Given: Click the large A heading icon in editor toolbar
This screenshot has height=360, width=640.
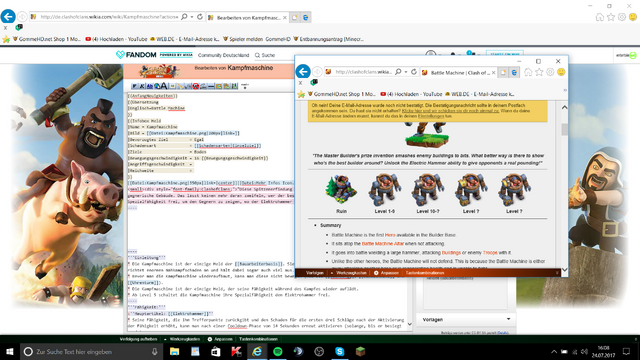Looking at the screenshot, I should pyautogui.click(x=164, y=86).
